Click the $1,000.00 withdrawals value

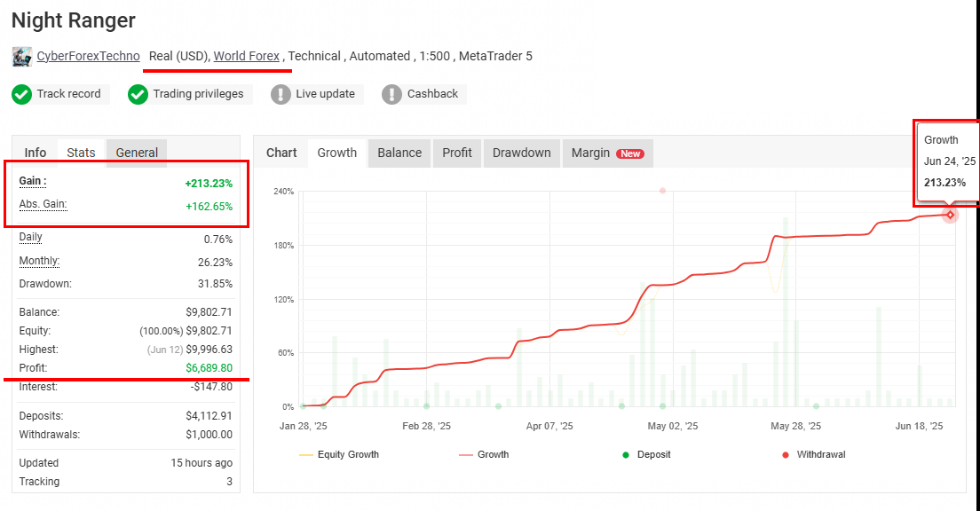pyautogui.click(x=209, y=435)
